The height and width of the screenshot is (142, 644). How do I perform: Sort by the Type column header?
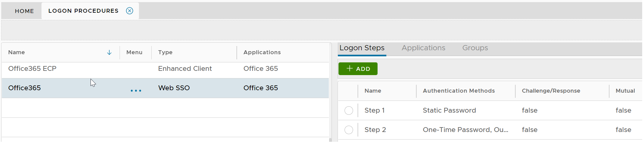point(165,52)
